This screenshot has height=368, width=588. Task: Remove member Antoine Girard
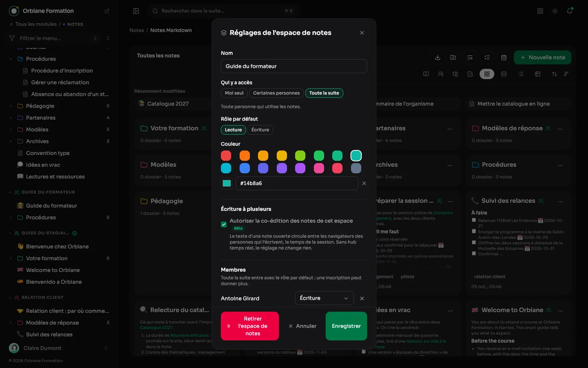click(x=362, y=298)
